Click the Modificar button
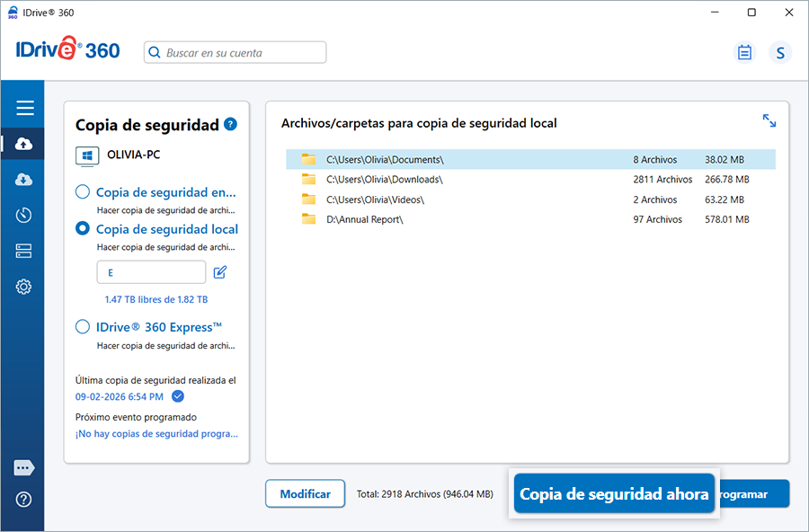The image size is (809, 532). (x=305, y=494)
